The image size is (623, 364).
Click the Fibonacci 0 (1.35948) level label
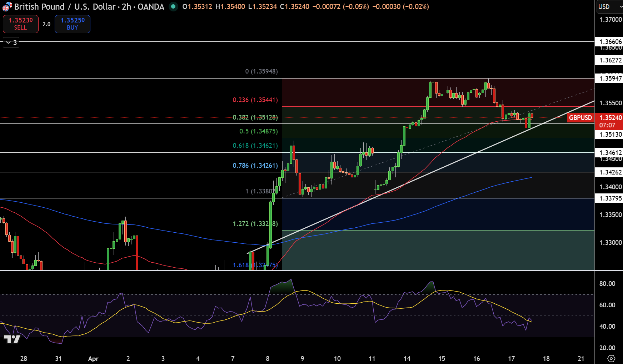[x=261, y=71]
